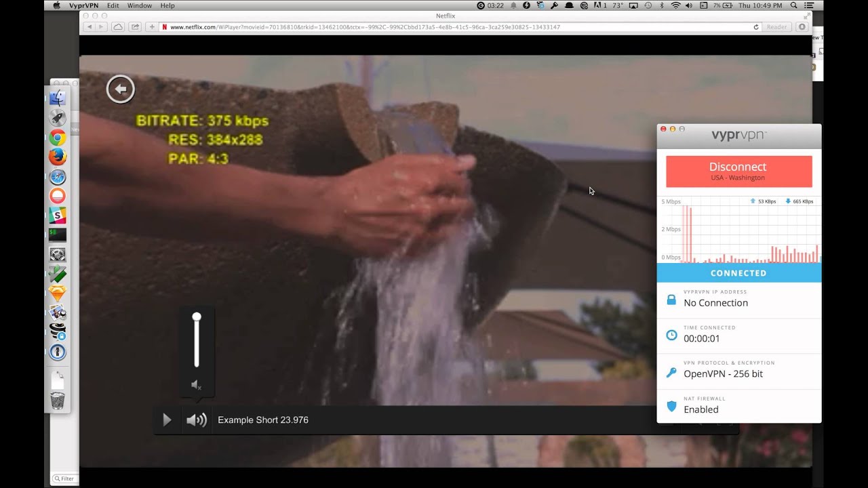The width and height of the screenshot is (868, 488).
Task: Click the padlock icon beside VyprVPN IP address
Action: tap(671, 300)
